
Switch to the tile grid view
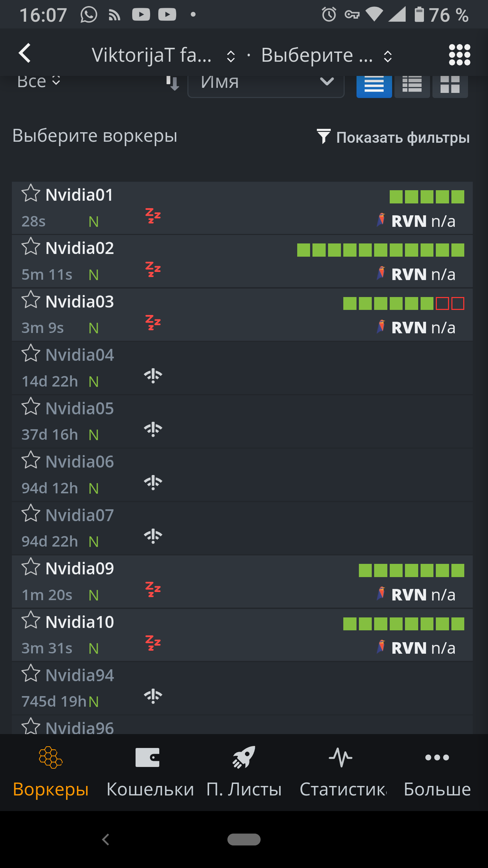(450, 85)
